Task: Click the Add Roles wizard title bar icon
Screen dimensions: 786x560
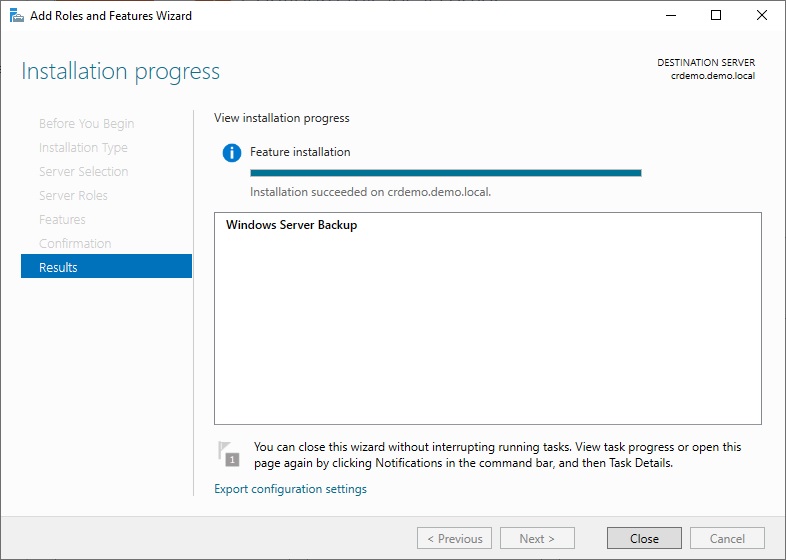Action: click(x=17, y=16)
